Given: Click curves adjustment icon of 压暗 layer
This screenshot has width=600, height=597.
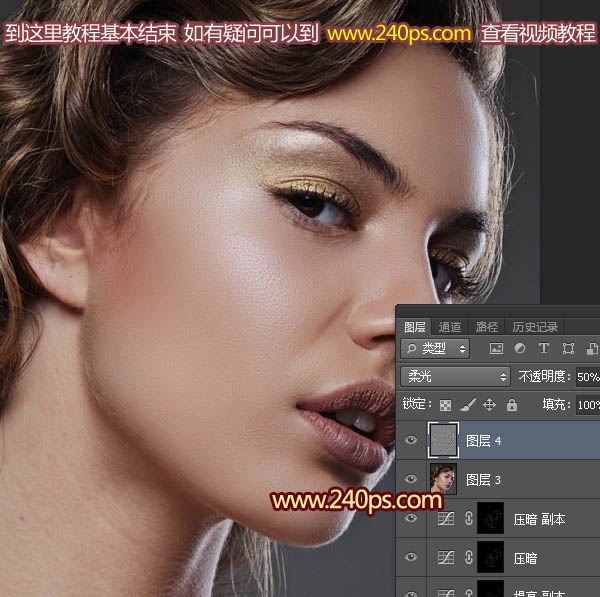Looking at the screenshot, I should [446, 558].
